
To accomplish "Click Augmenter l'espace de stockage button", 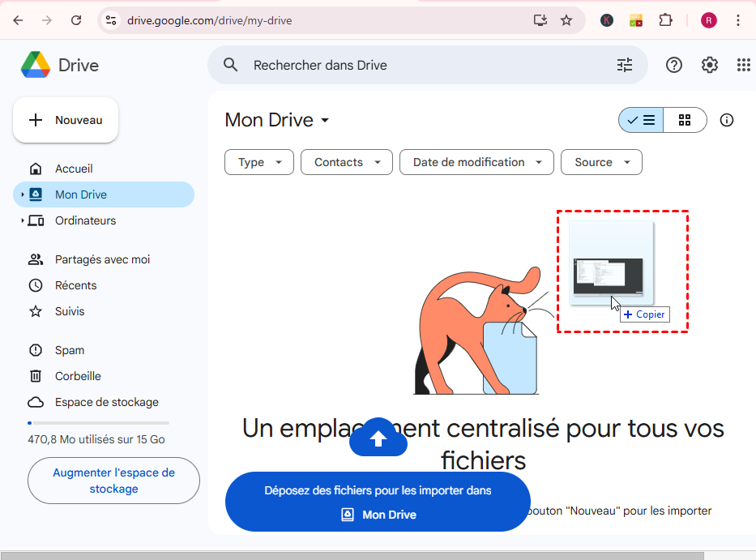I will [113, 481].
